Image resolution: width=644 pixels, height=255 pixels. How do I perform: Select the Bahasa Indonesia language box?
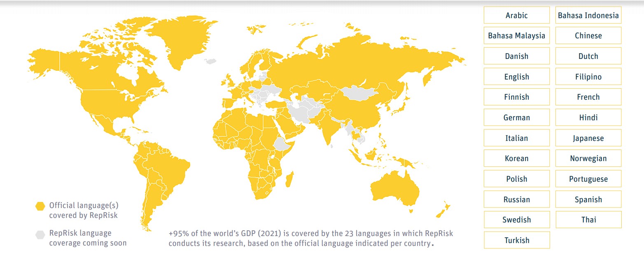tap(588, 15)
